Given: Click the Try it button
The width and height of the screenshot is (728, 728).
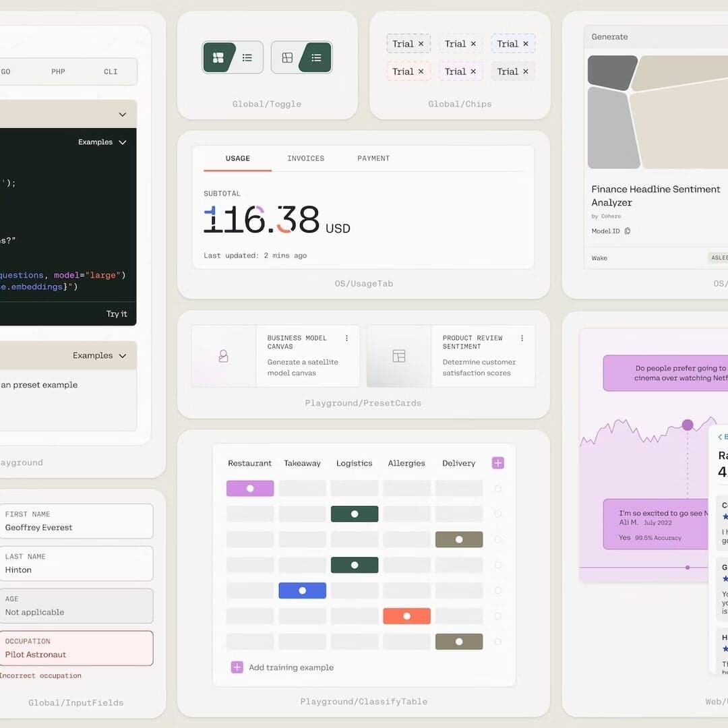Looking at the screenshot, I should coord(117,313).
